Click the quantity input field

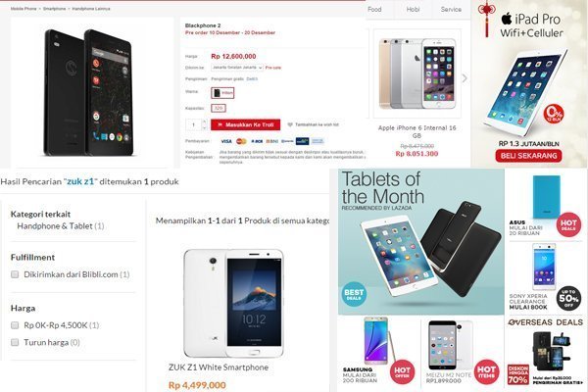pyautogui.click(x=194, y=124)
